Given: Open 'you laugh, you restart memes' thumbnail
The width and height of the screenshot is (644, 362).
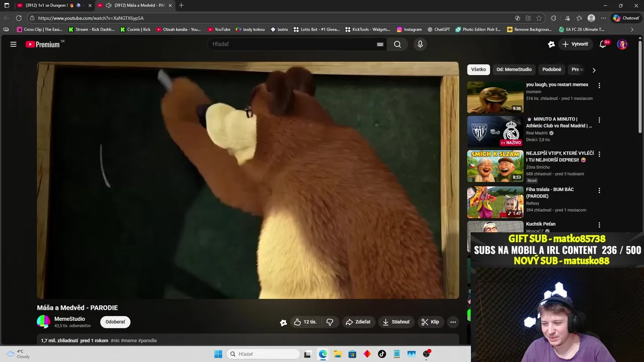Looking at the screenshot, I should 495,97.
